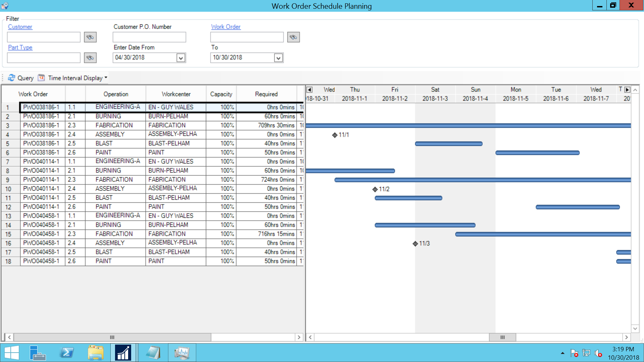This screenshot has height=362, width=644.
Task: Click the Customer P.O. Number input field
Action: pos(149,37)
